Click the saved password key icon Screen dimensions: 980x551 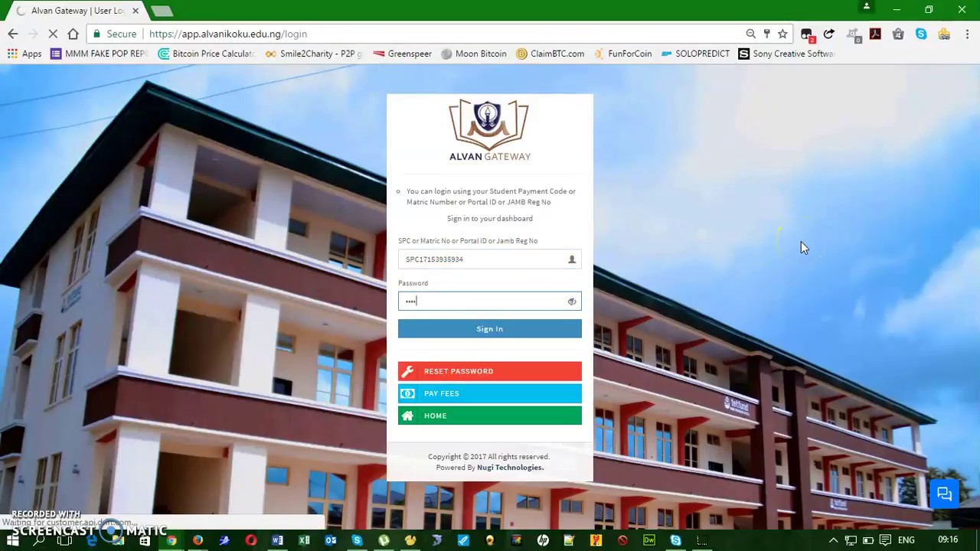(x=766, y=34)
